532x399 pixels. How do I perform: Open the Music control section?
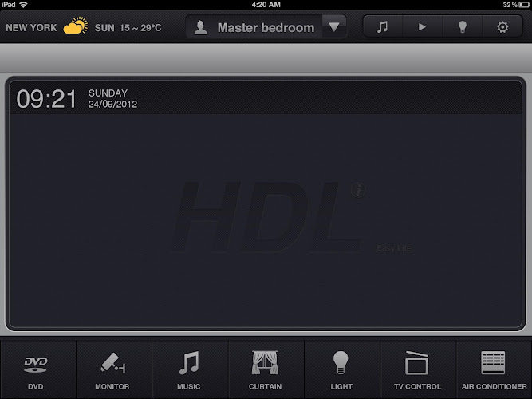(190, 370)
